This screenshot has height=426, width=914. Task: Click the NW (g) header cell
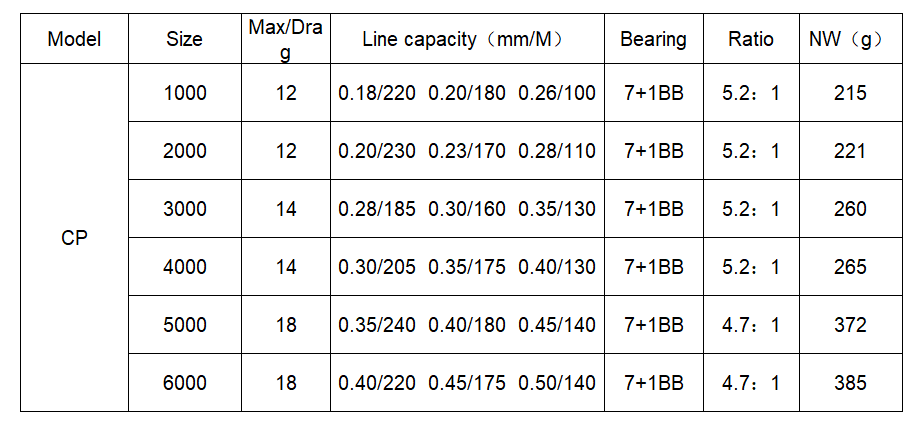847,40
